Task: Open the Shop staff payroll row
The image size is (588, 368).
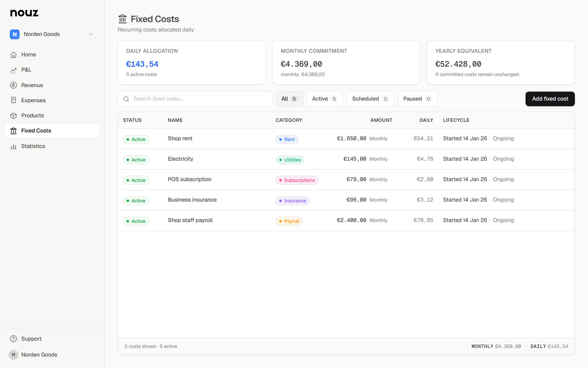Action: click(346, 221)
